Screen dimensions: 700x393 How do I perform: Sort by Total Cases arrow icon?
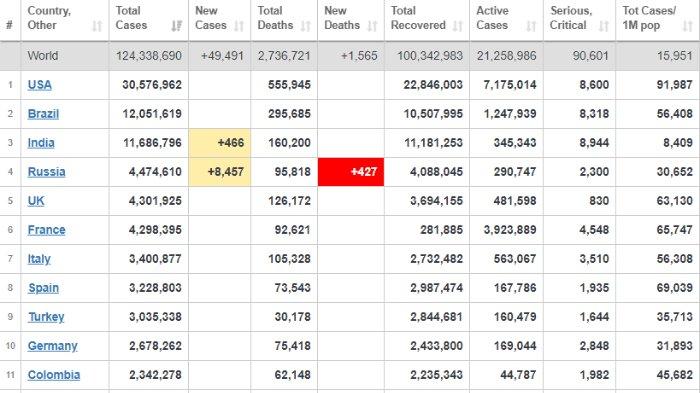click(176, 26)
